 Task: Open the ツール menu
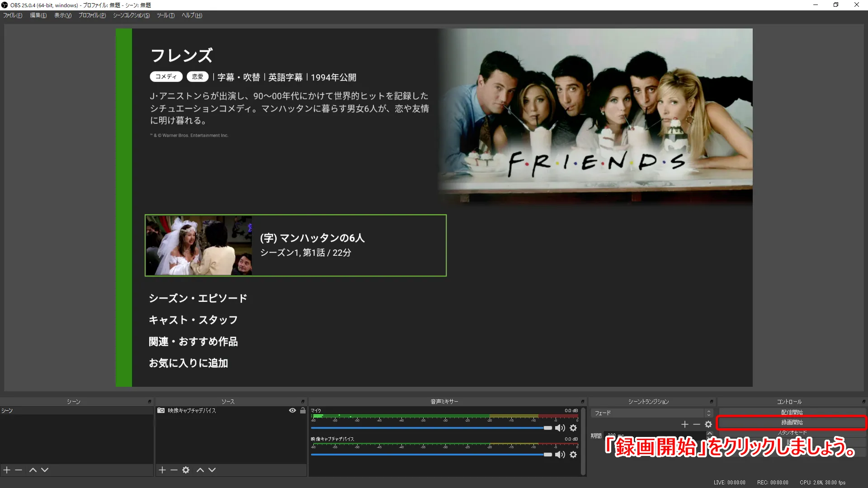(x=166, y=15)
